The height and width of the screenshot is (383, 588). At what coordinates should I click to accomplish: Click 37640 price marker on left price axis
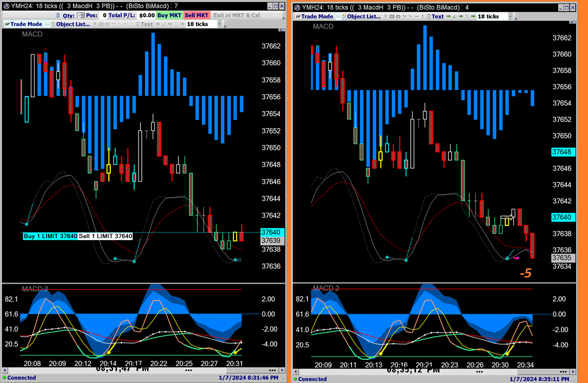coord(271,232)
